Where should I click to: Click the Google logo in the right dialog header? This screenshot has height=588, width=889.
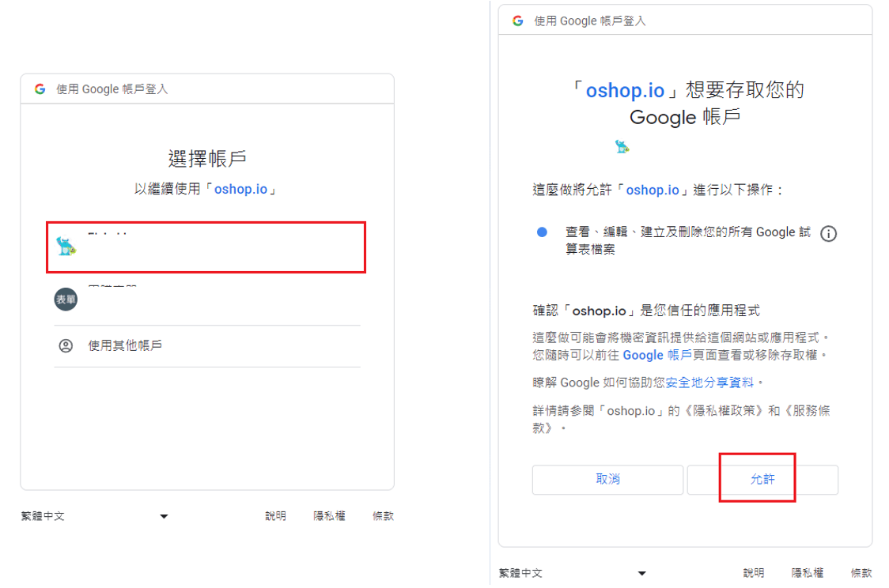pos(518,21)
